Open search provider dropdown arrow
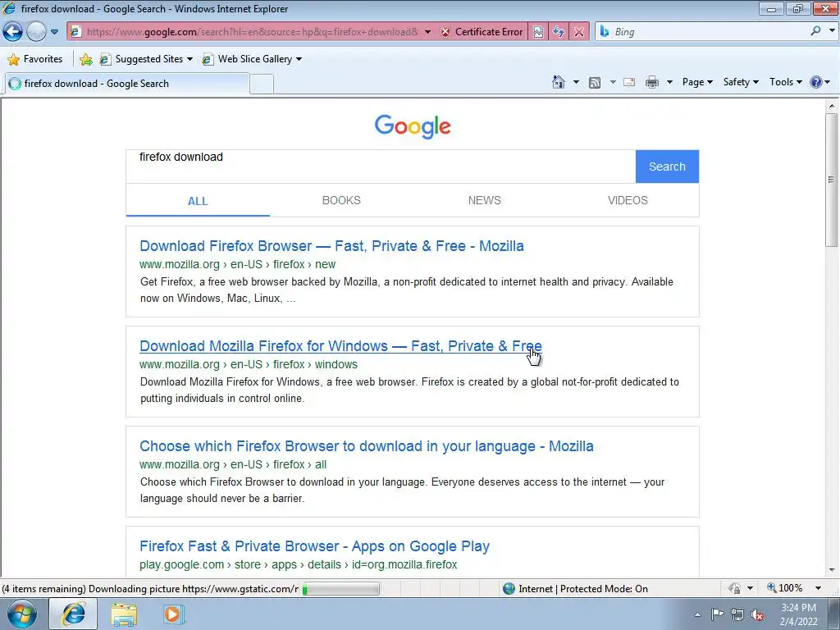 pos(831,31)
